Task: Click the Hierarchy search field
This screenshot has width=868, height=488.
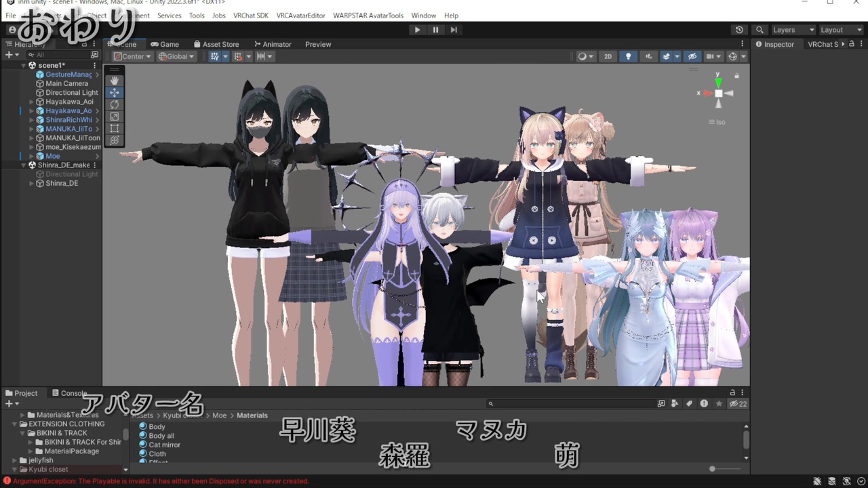Action: (58, 55)
